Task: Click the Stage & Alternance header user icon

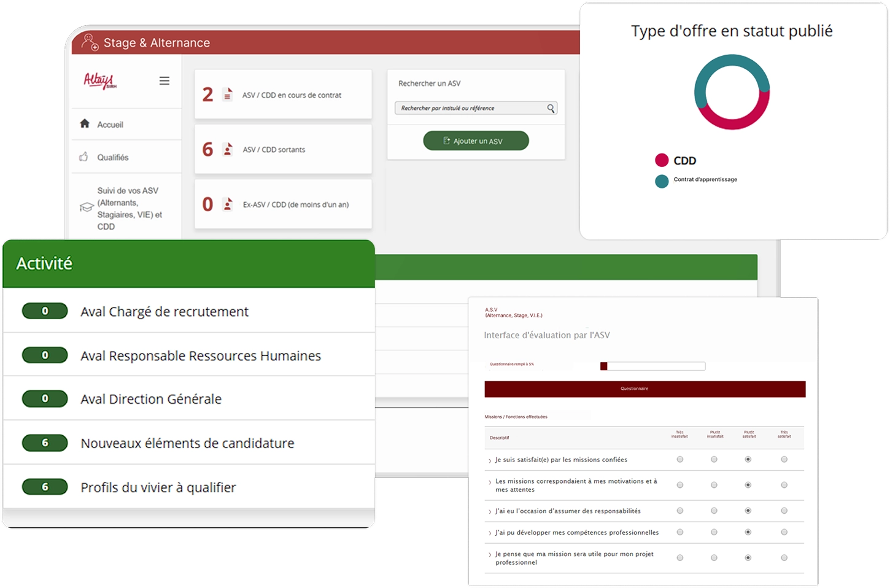Action: [x=90, y=42]
